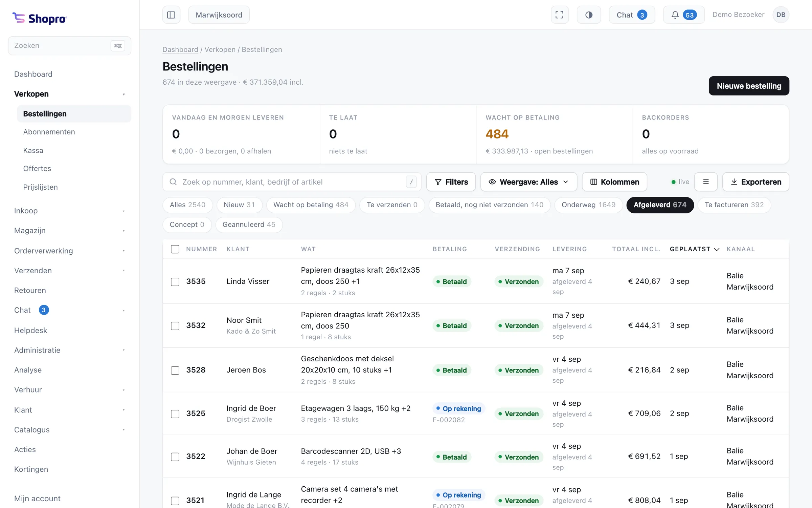
Task: Click customer name Jeroen Bos
Action: point(246,370)
